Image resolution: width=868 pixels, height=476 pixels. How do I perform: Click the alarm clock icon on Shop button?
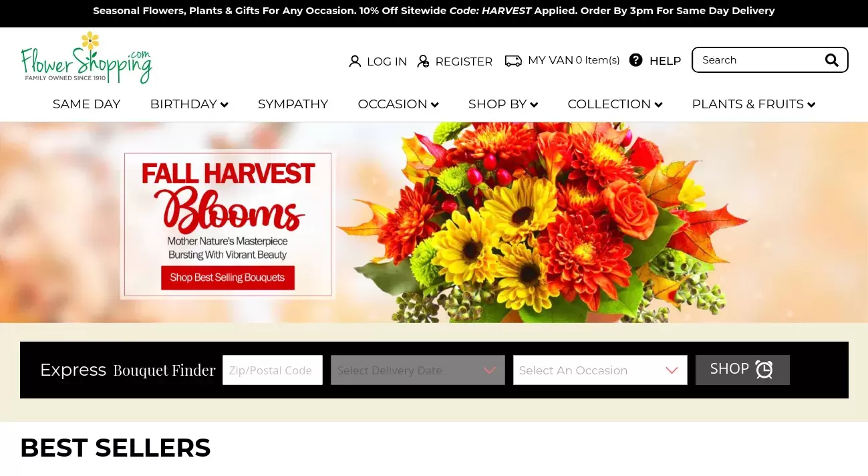[x=764, y=370]
